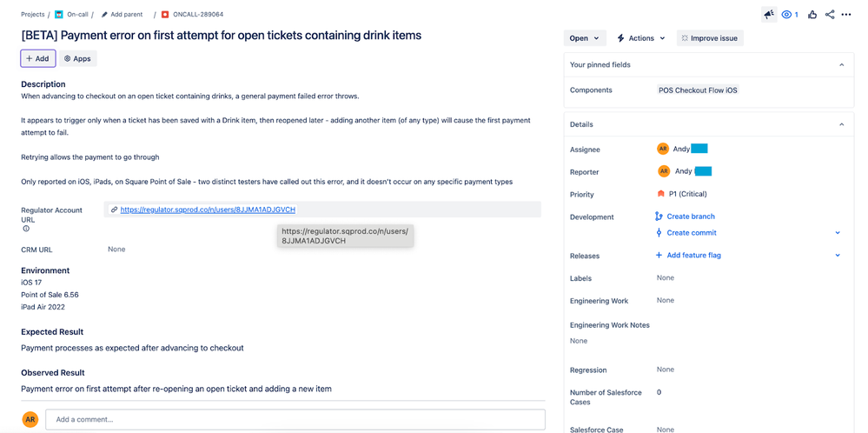This screenshot has height=433, width=868.
Task: Click the Add parent pencil icon
Action: click(105, 15)
